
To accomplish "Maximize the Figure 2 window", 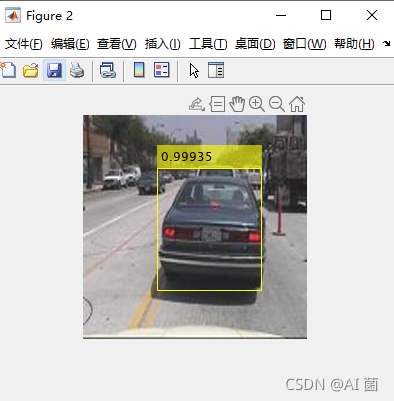I will 326,15.
